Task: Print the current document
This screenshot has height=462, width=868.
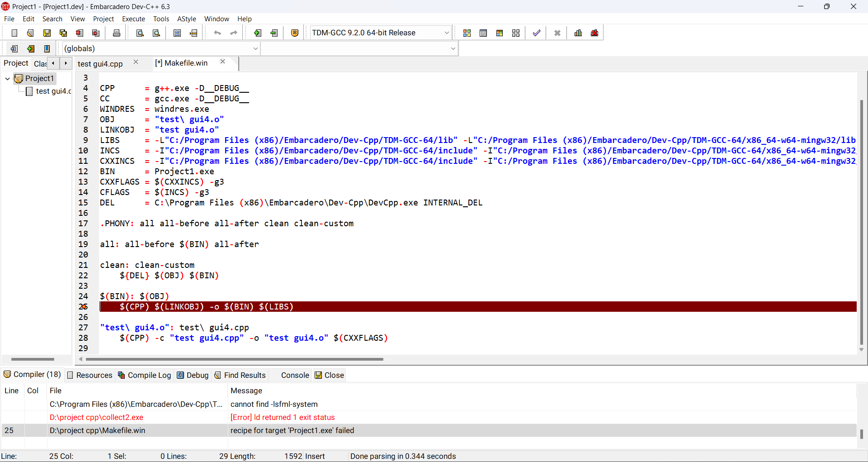Action: (x=116, y=33)
